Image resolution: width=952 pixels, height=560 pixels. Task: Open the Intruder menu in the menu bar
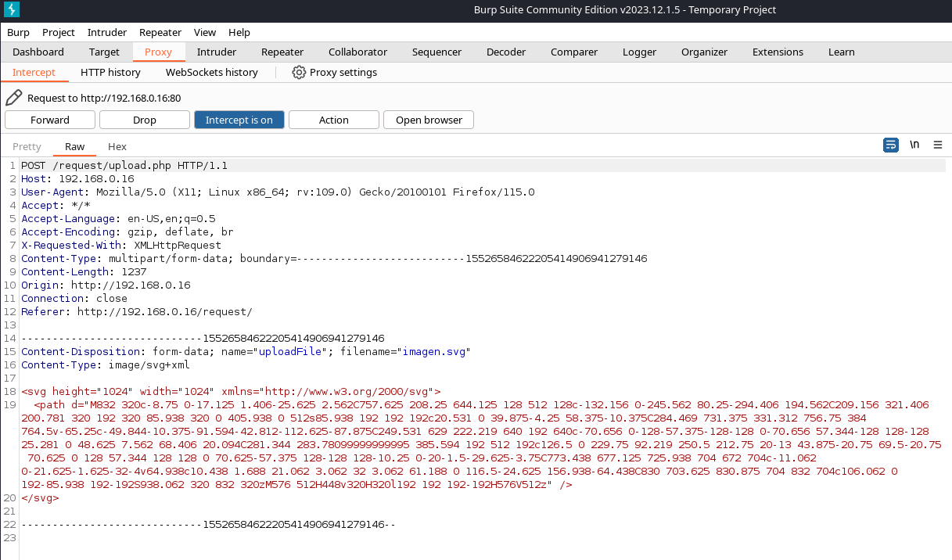[107, 32]
